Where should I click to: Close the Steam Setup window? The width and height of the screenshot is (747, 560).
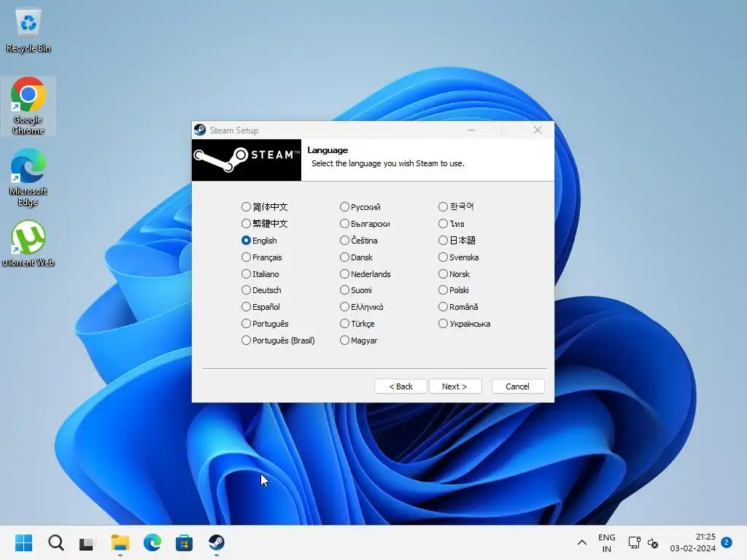pos(538,130)
